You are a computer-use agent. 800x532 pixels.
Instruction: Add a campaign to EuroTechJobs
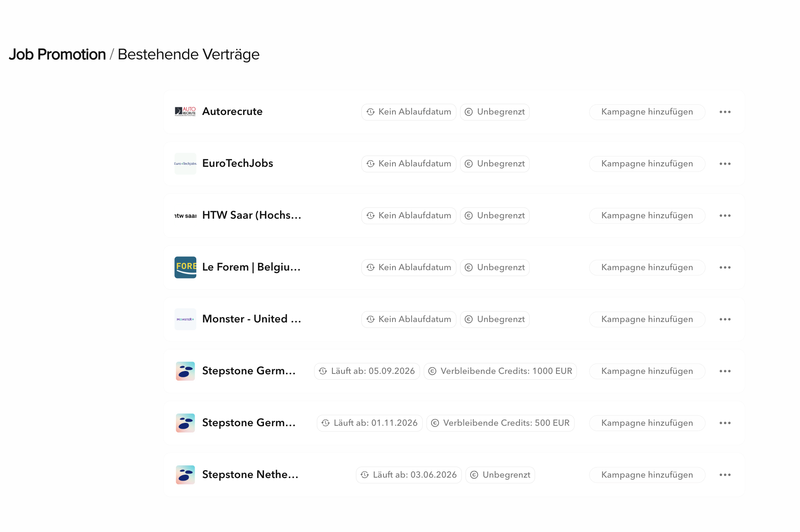pos(647,164)
